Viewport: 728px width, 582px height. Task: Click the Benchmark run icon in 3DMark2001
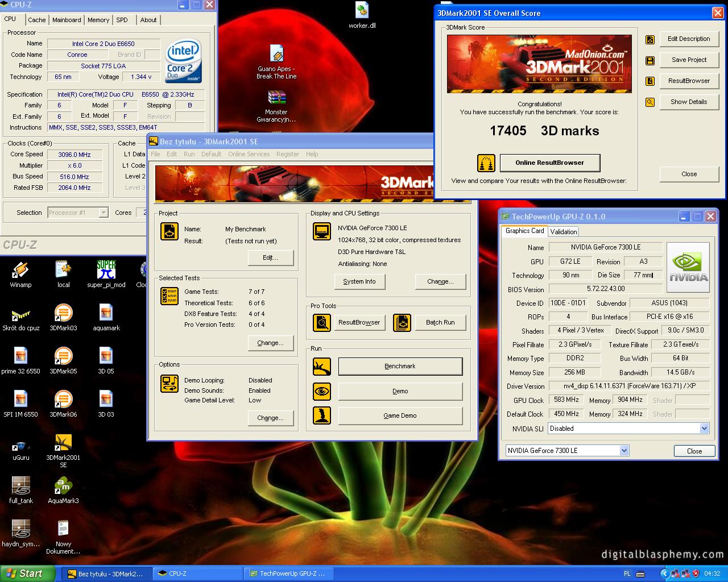(x=322, y=366)
